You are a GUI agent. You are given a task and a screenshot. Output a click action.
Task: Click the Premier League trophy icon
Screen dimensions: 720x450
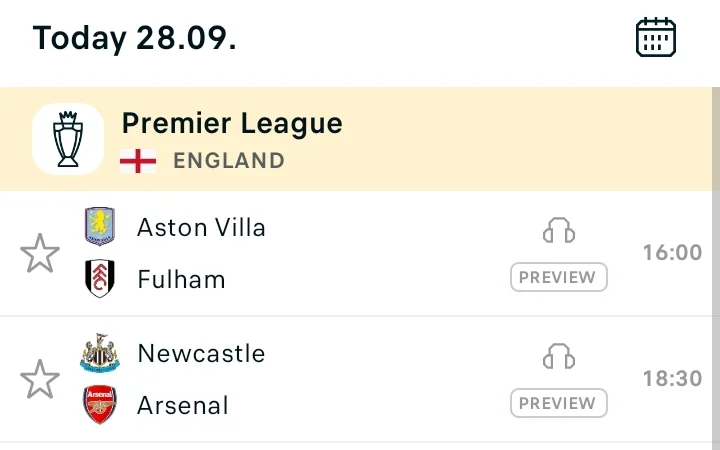68,139
